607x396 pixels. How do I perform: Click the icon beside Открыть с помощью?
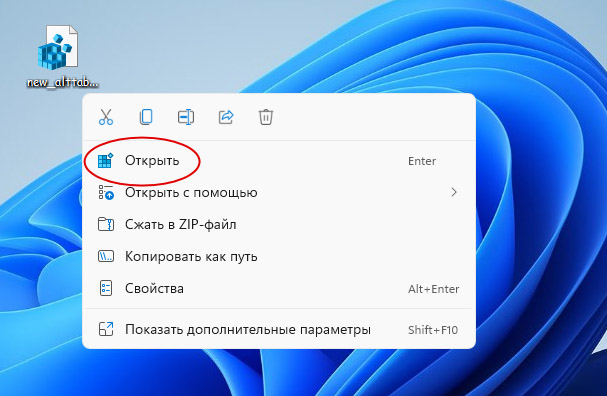coord(106,192)
